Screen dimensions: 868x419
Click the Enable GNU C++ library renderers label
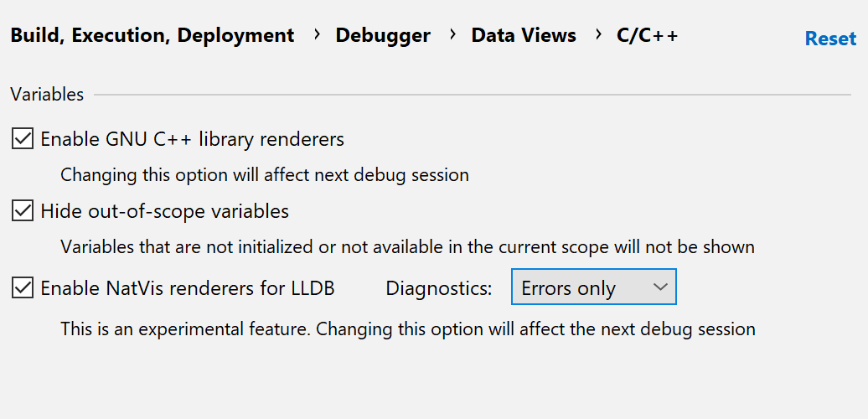pyautogui.click(x=193, y=139)
